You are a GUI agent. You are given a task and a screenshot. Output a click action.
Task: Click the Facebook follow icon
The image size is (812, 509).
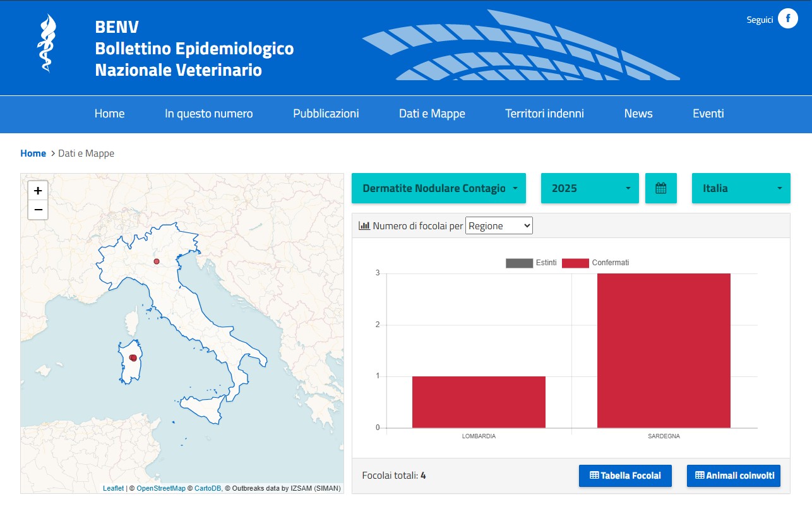[x=787, y=18]
